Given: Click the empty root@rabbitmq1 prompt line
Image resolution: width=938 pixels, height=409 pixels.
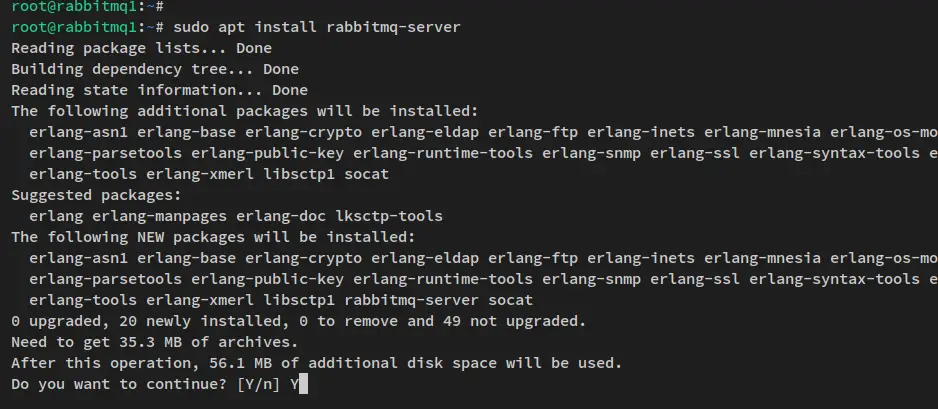Looking at the screenshot, I should click(87, 7).
